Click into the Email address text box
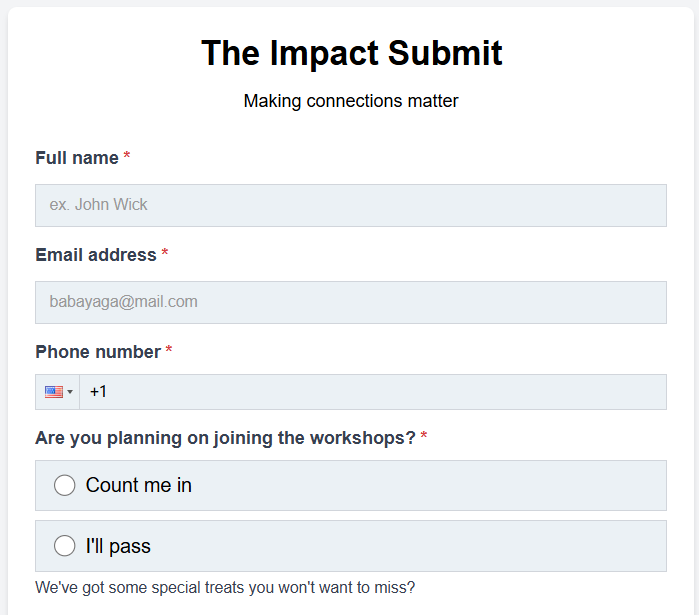Screen dimensions: 699x615 tap(350, 302)
